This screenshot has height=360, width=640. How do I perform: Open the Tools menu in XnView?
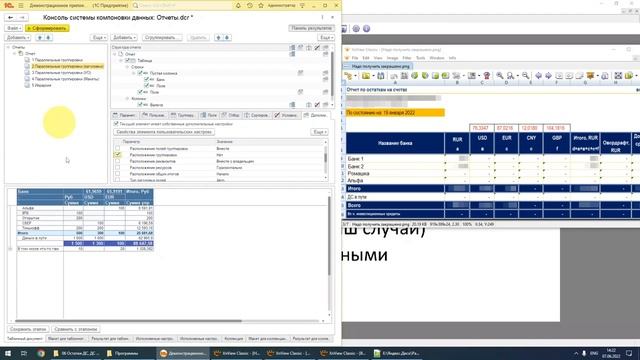pos(420,58)
